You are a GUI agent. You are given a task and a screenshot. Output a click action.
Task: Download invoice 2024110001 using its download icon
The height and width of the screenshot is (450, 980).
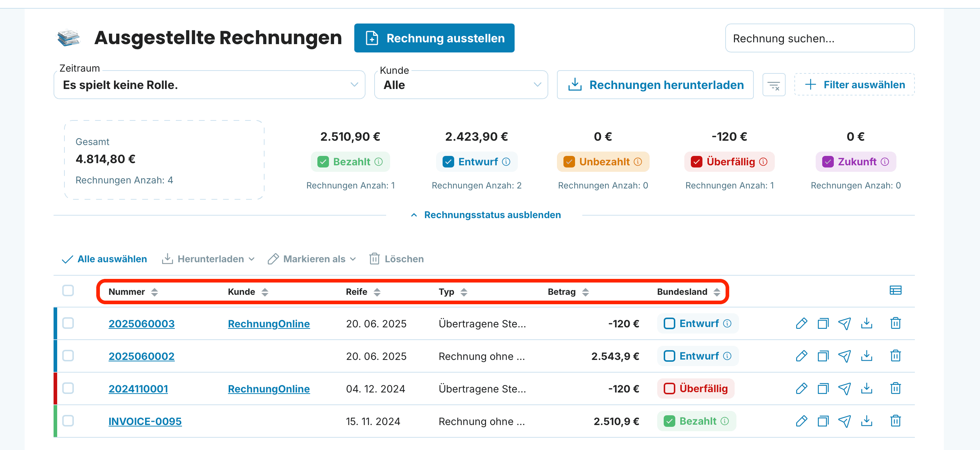click(867, 389)
